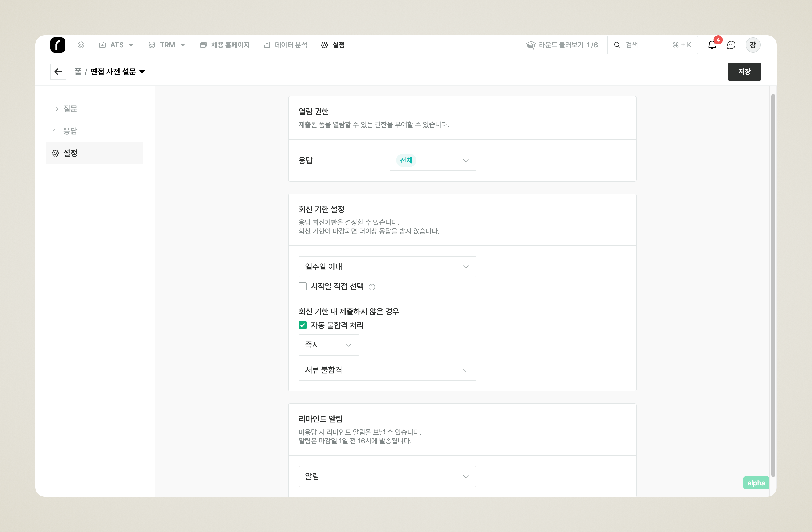Open the 알림 reminder dropdown
The image size is (812, 532).
point(387,476)
